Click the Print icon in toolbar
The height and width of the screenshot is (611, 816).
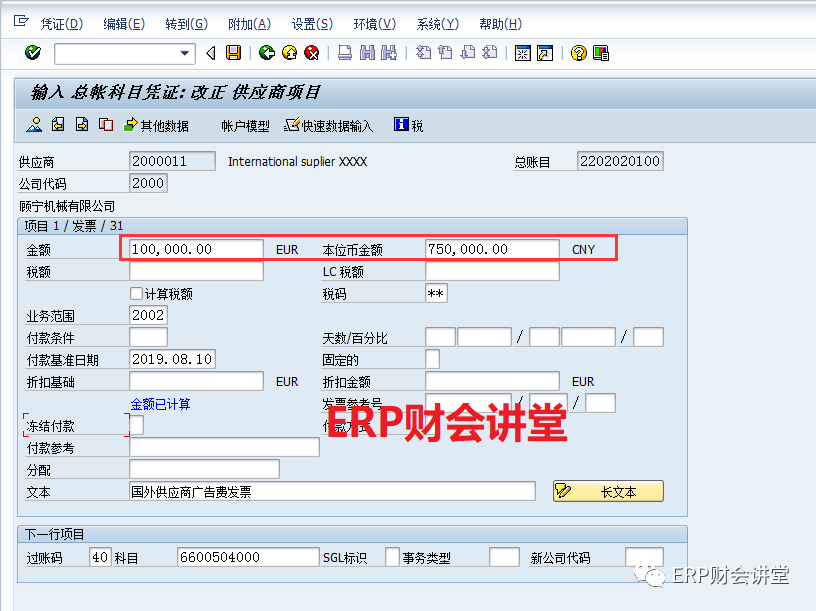tap(344, 53)
